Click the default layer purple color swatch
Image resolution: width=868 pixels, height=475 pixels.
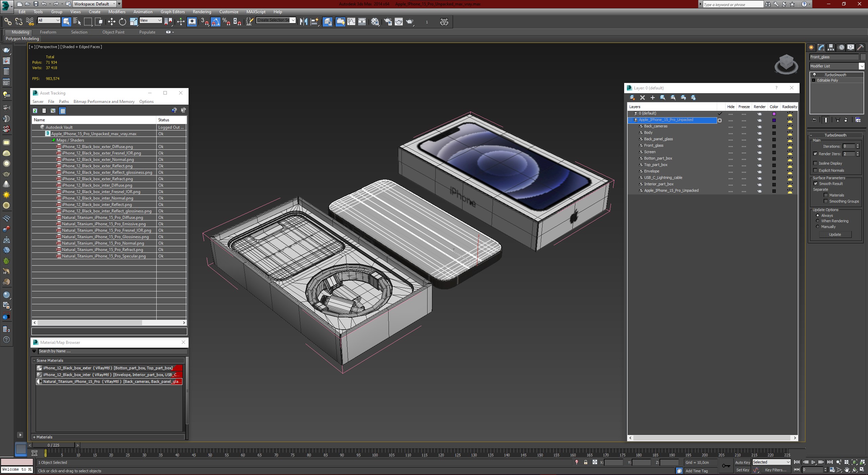click(774, 114)
